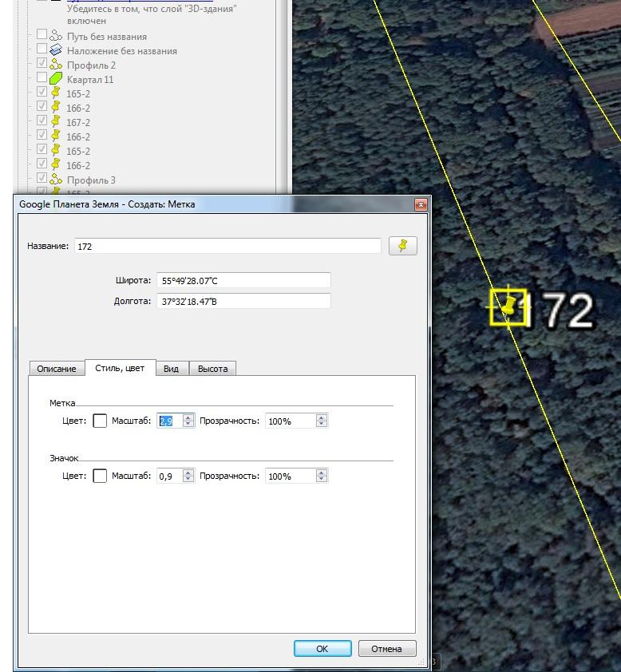Toggle the Наложение без названия checkbox

point(42,49)
